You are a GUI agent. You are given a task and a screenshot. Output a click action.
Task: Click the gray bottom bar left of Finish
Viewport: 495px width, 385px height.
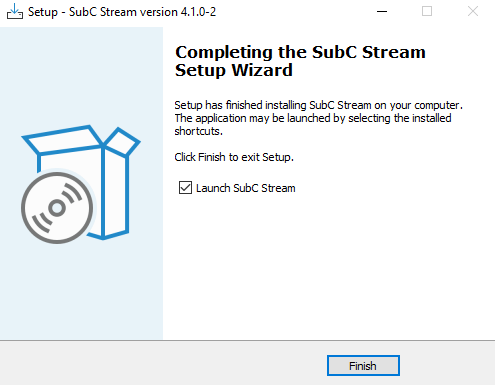click(x=160, y=363)
